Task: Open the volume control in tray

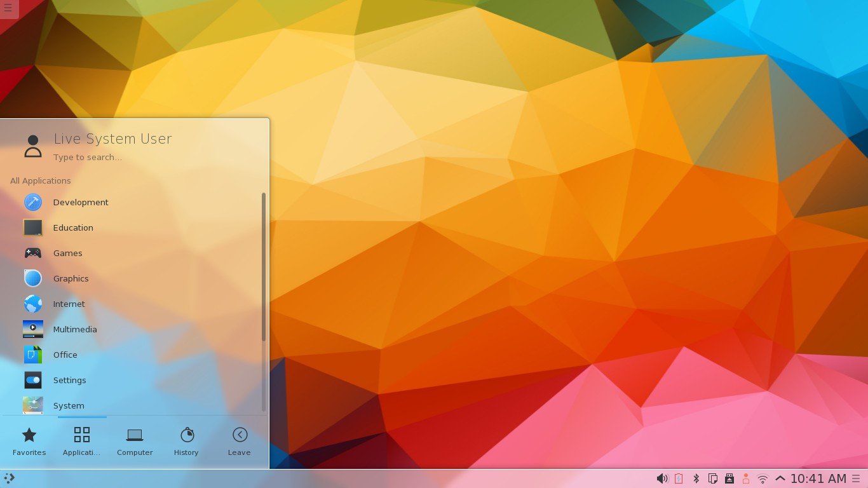Action: pos(662,478)
